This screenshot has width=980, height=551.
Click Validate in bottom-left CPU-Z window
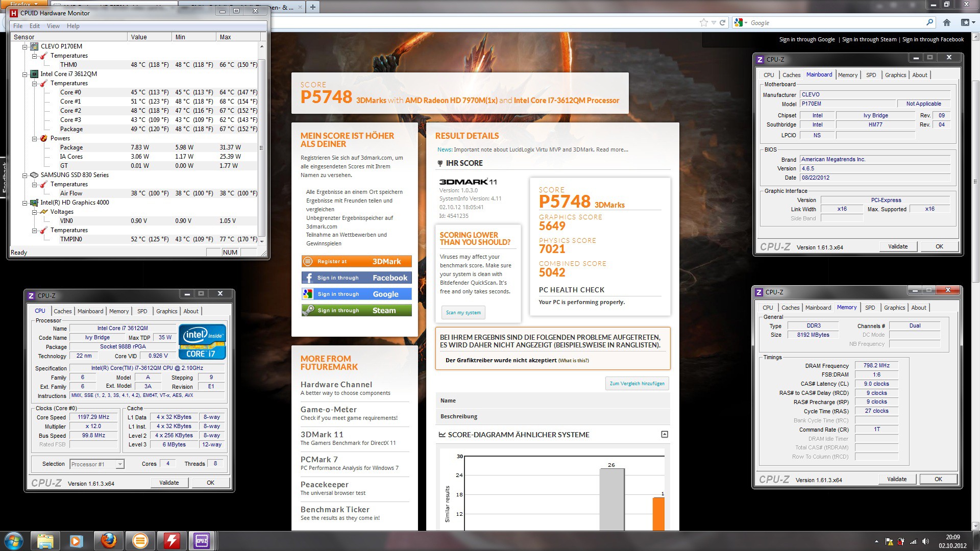coord(169,483)
